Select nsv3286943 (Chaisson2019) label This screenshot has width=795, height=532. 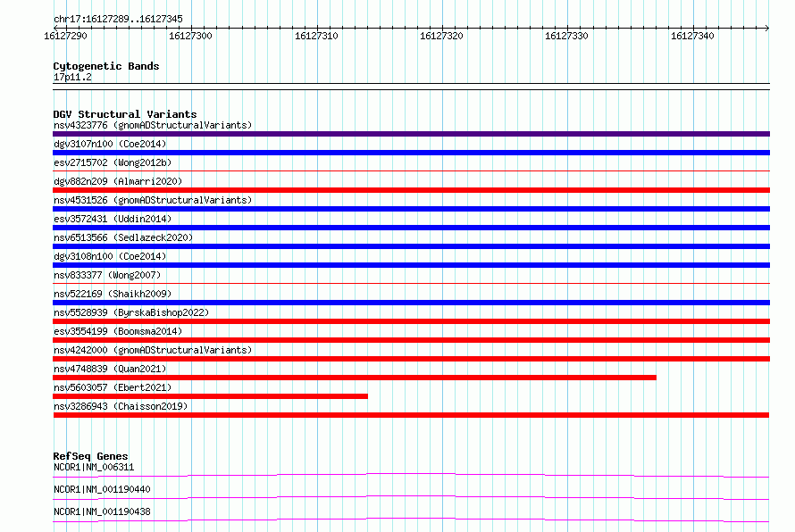tap(121, 406)
